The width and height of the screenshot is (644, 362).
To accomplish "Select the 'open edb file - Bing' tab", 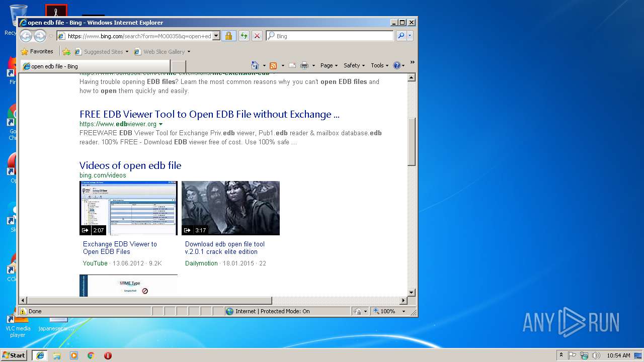I will point(95,66).
